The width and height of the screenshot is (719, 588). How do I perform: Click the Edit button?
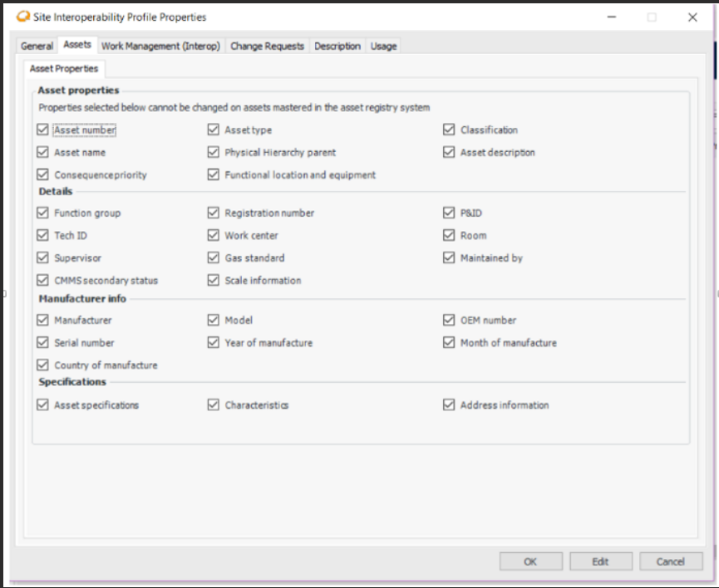pyautogui.click(x=601, y=561)
